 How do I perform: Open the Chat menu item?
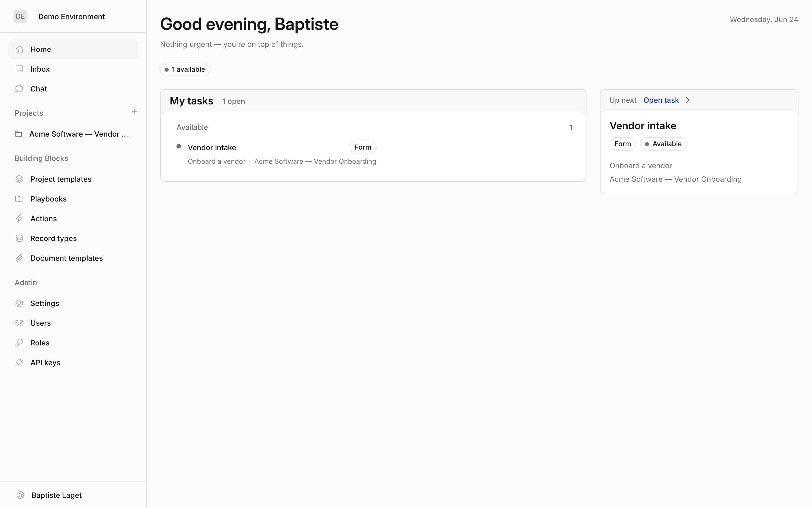coord(73,89)
